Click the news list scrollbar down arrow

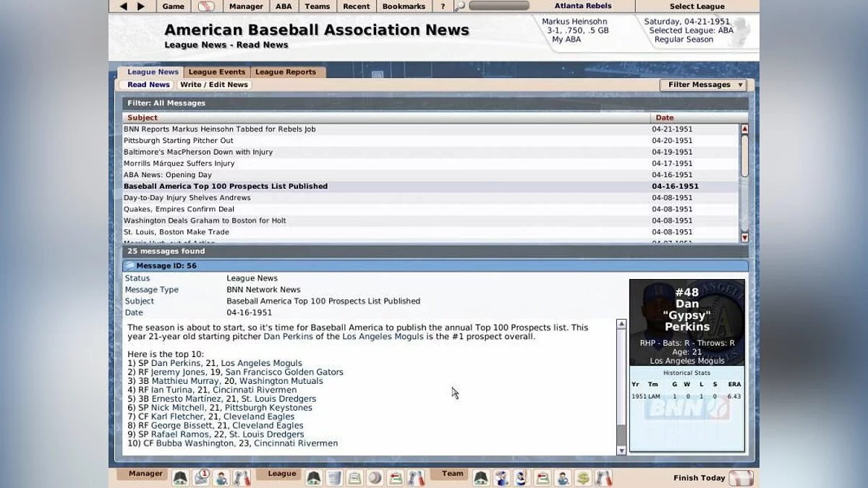coord(744,237)
